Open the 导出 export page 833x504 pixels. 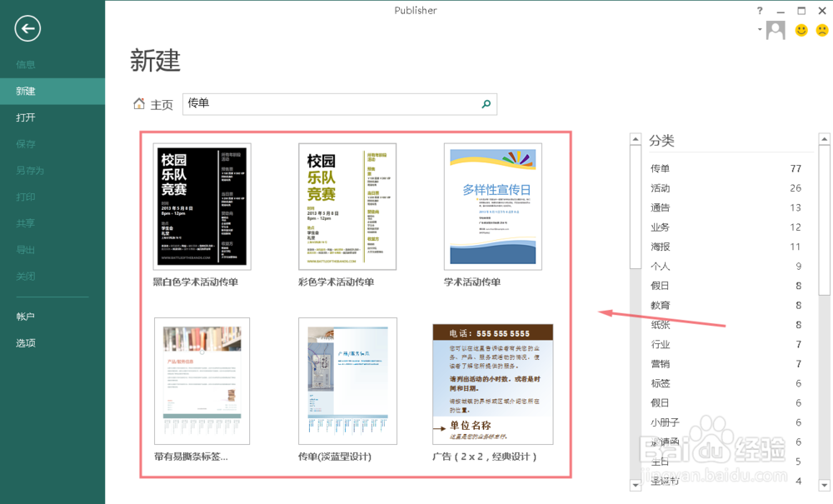click(26, 249)
